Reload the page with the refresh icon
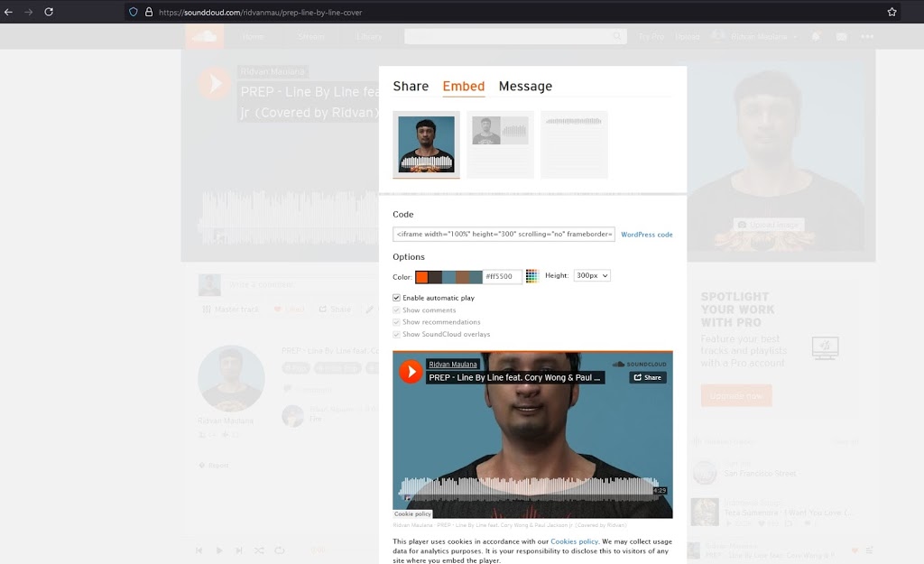Image resolution: width=924 pixels, height=564 pixels. pos(49,12)
